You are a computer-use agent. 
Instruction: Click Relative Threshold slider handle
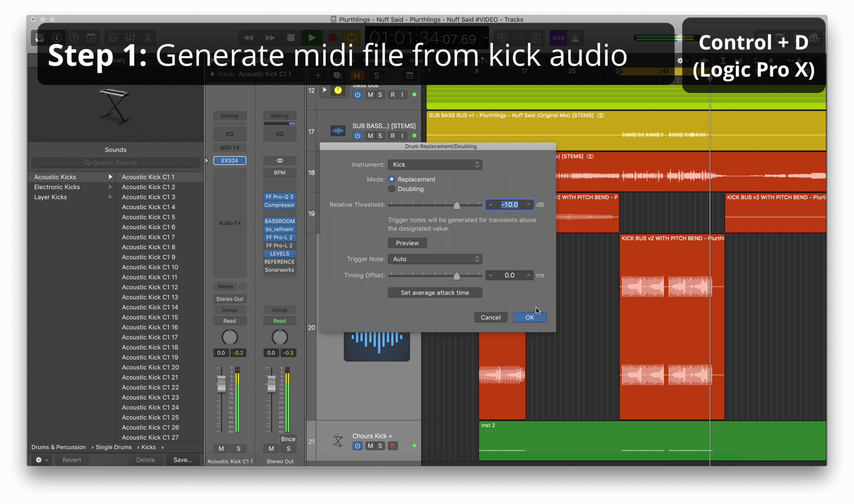click(x=457, y=206)
